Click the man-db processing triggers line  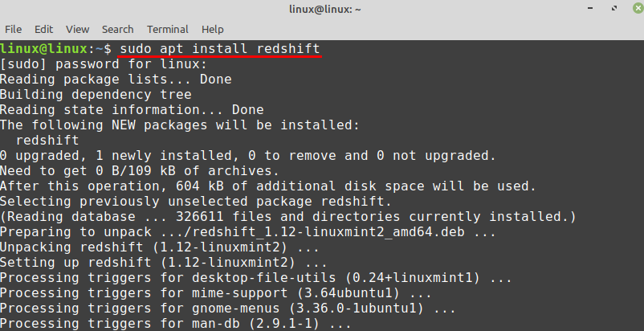coord(176,324)
